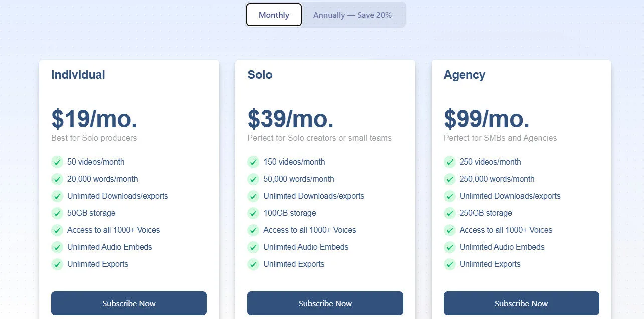This screenshot has width=644, height=319.
Task: Click the checkmark beside 50 videos/month
Action: (x=57, y=162)
